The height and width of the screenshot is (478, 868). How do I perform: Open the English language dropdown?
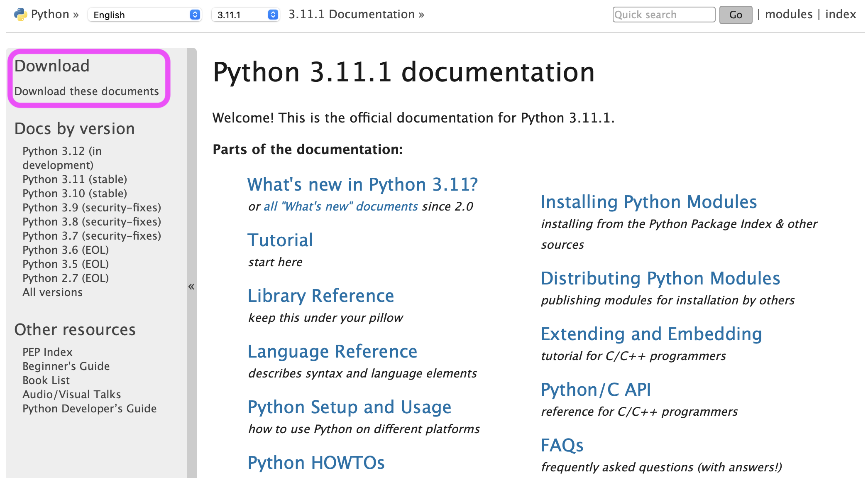click(145, 15)
